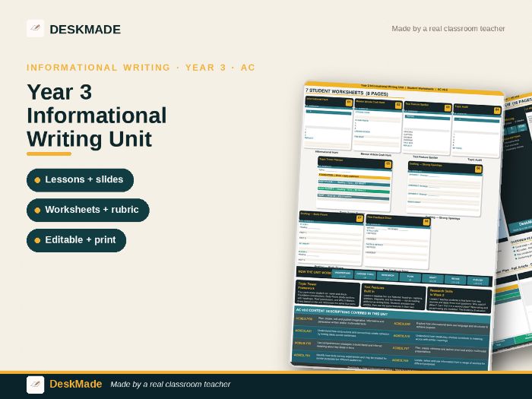Open the Text Feature Spotter worksheet thumbnail
Image resolution: width=532 pixels, height=399 pixels.
click(427, 128)
